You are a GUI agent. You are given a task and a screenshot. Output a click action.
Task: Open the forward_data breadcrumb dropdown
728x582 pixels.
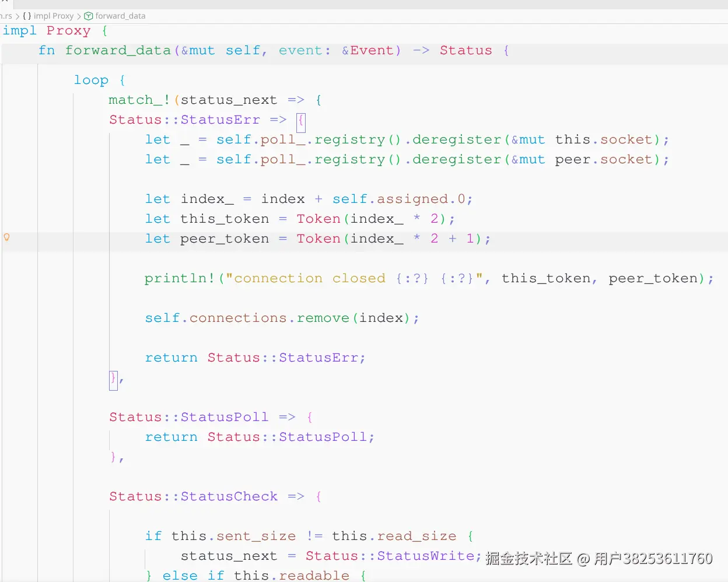120,16
